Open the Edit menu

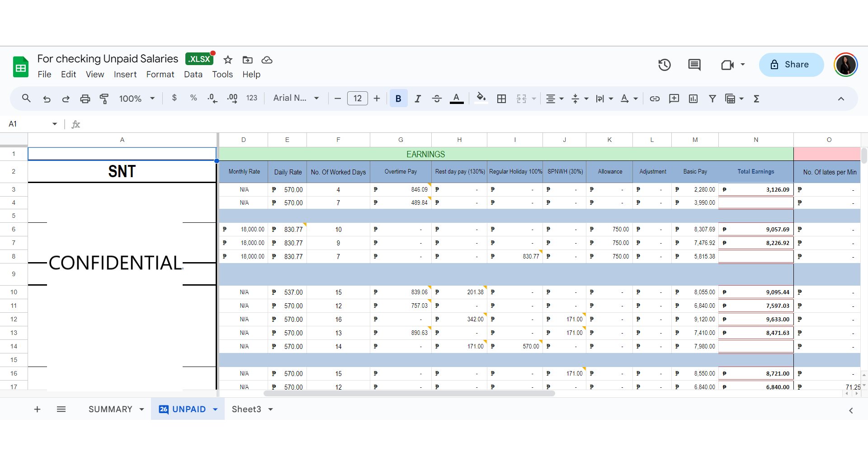[69, 75]
